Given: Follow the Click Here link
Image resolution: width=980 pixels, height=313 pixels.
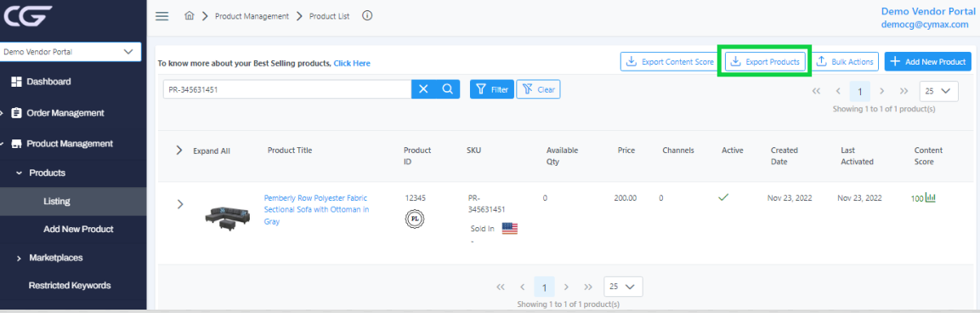Looking at the screenshot, I should tap(352, 63).
